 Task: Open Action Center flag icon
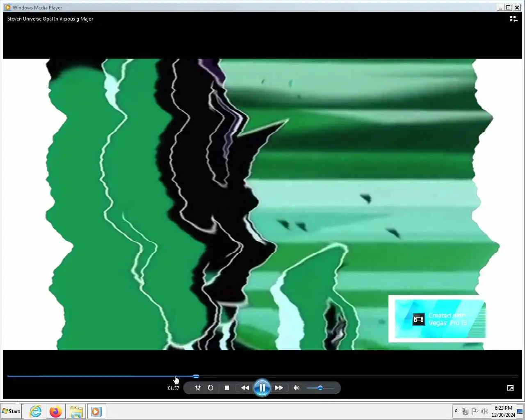tap(475, 411)
